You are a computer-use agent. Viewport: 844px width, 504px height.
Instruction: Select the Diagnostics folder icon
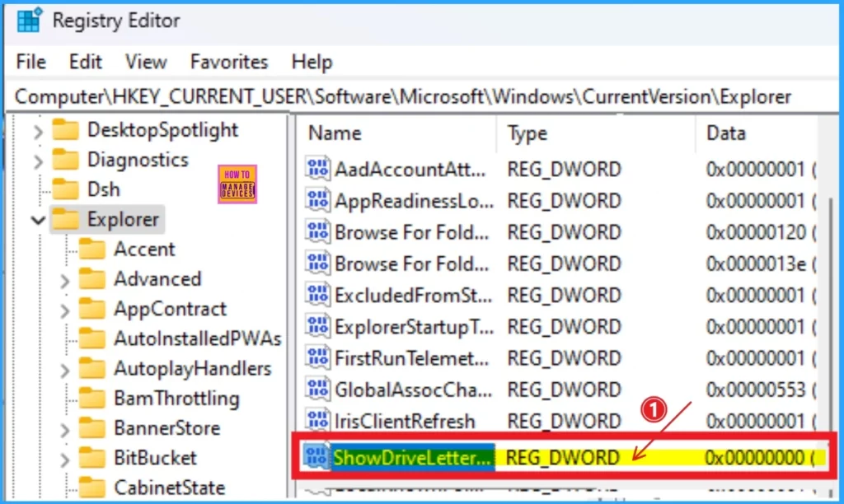pyautogui.click(x=66, y=159)
